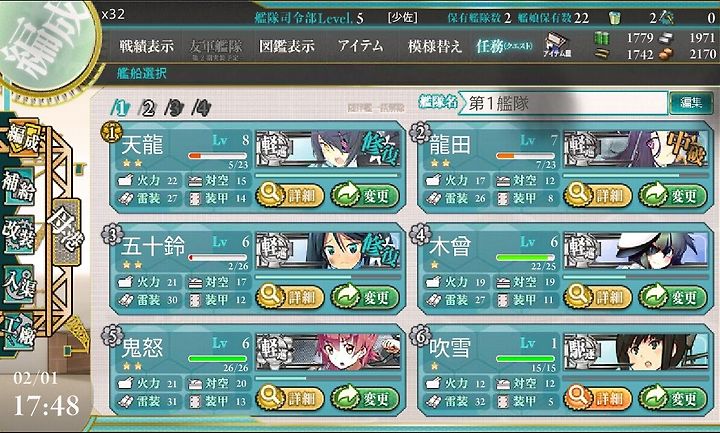The height and width of the screenshot is (433, 720).
Task: Switch to fleet tab 4
Action: pyautogui.click(x=201, y=108)
